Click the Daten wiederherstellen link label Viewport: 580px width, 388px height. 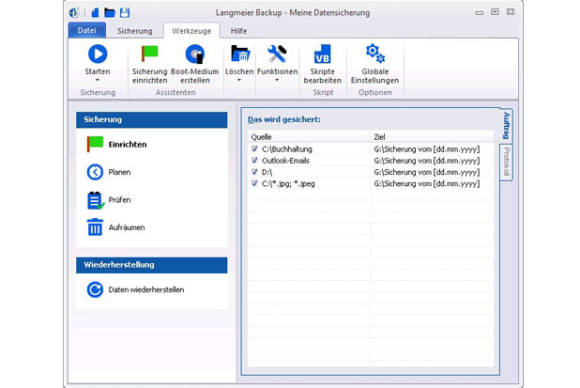pyautogui.click(x=146, y=290)
